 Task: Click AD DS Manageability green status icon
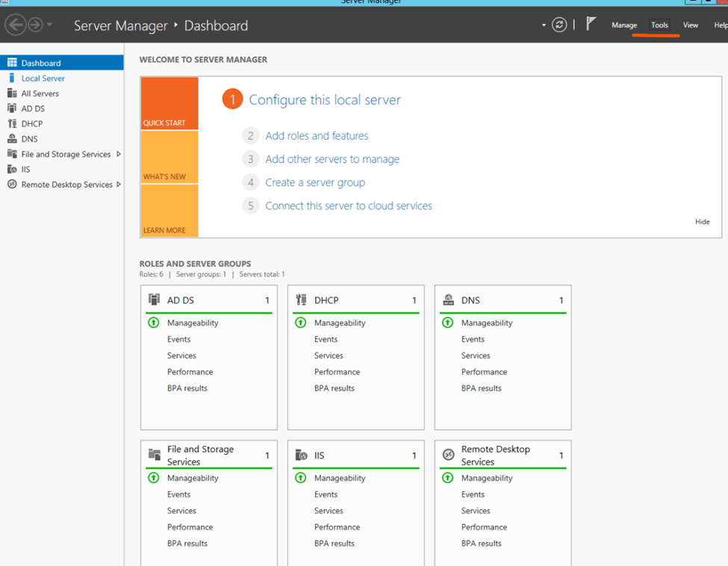pyautogui.click(x=154, y=323)
